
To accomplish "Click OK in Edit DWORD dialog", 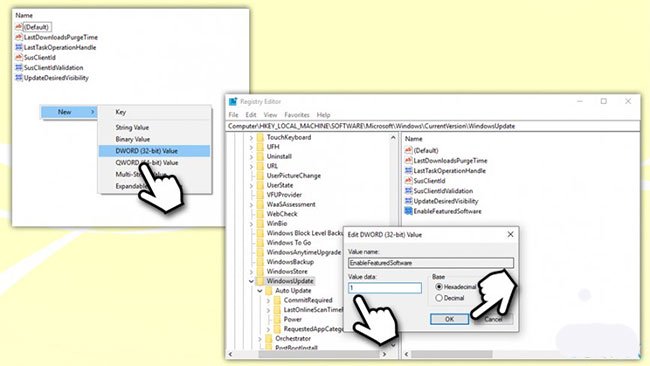I will click(x=450, y=319).
